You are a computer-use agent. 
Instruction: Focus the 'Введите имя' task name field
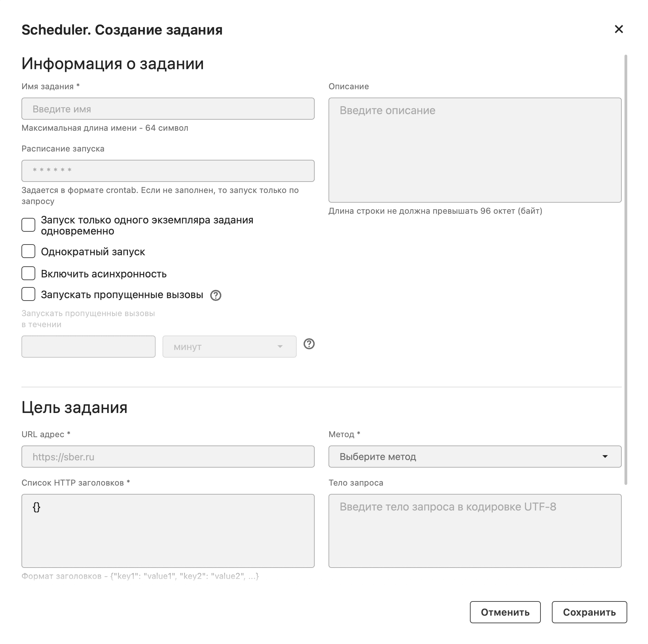tap(168, 109)
